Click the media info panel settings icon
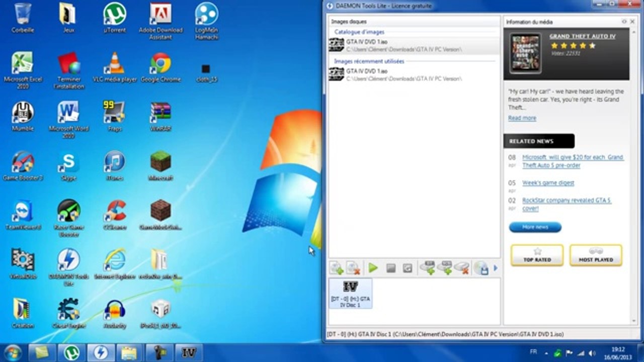 pos(624,22)
